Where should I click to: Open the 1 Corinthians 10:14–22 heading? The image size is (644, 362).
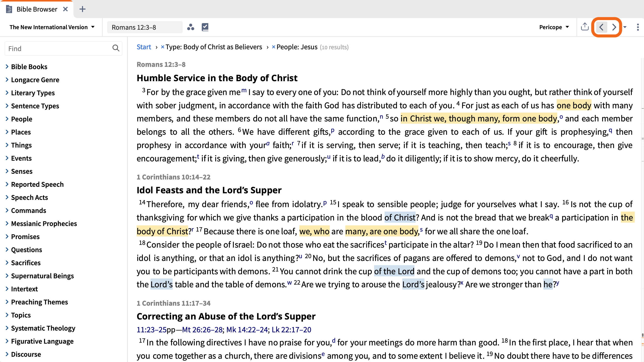pyautogui.click(x=174, y=177)
